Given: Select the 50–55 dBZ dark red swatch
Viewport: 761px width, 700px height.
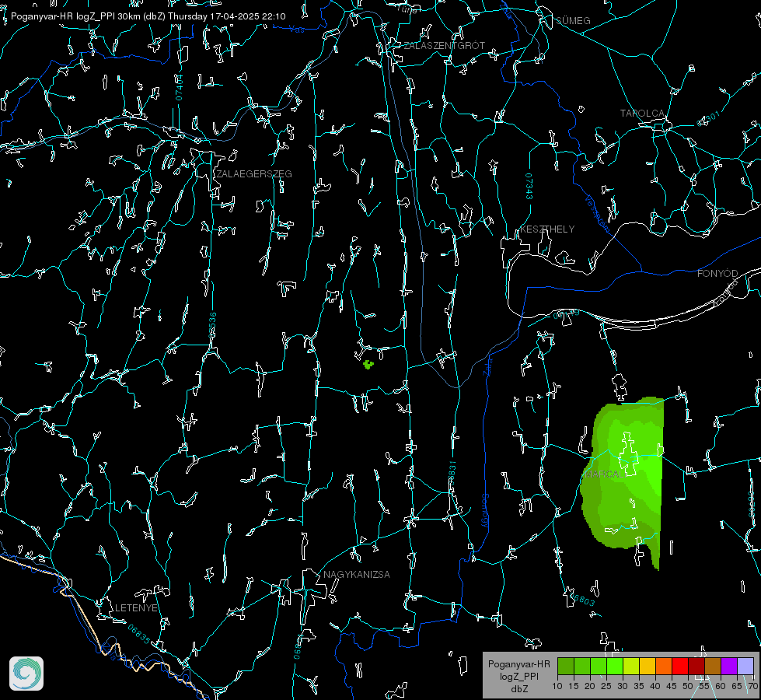Looking at the screenshot, I should point(696,666).
